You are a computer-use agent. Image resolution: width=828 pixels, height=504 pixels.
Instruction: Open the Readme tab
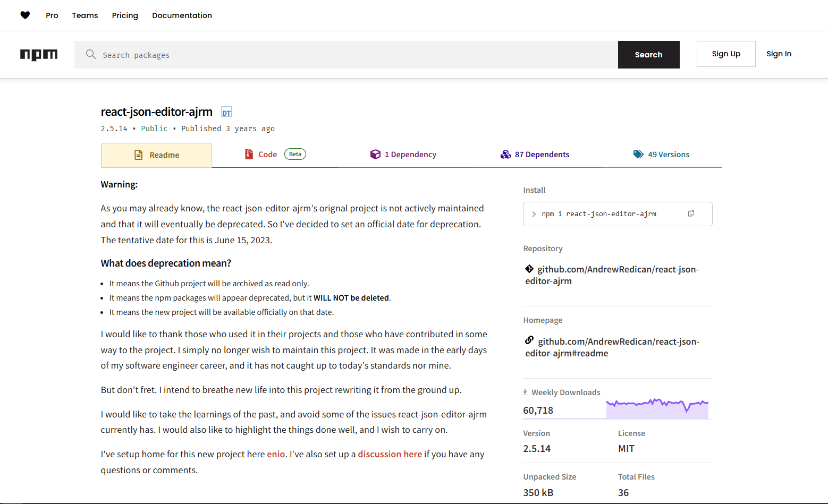[x=157, y=155]
